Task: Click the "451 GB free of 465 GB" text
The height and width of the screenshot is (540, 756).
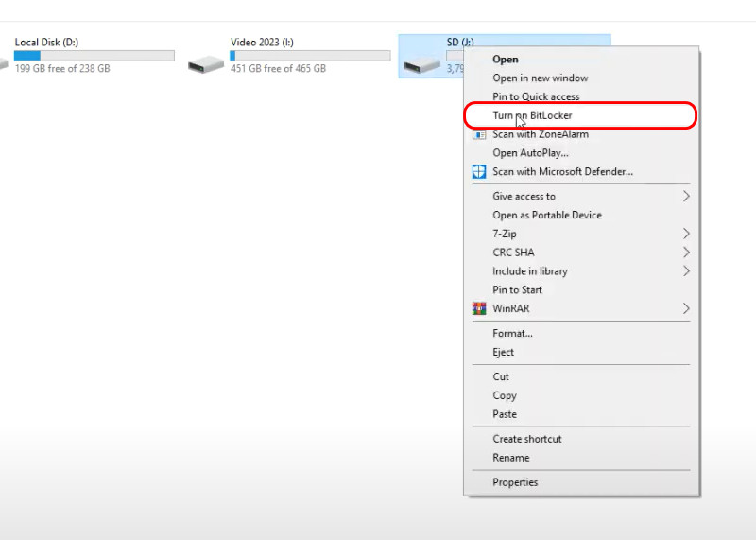Action: pos(278,68)
